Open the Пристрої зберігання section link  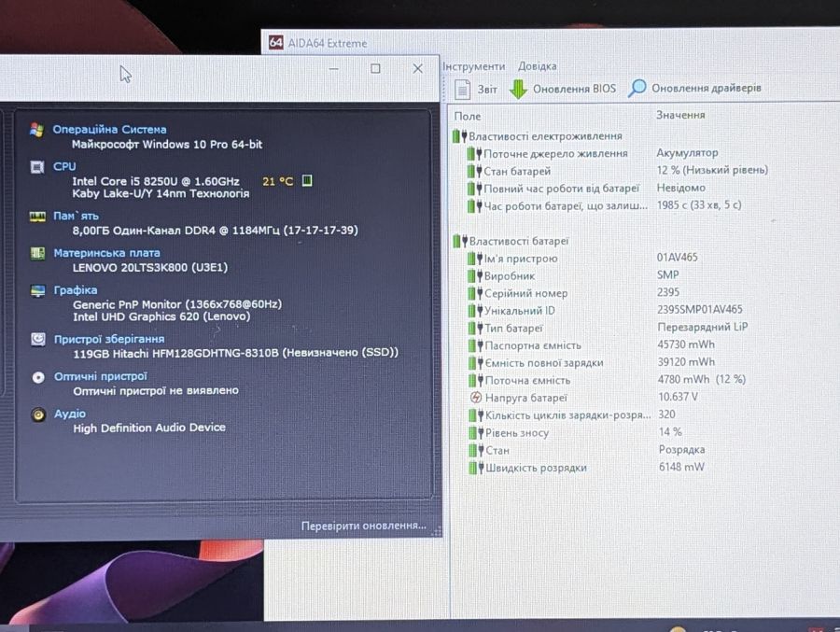point(109,339)
